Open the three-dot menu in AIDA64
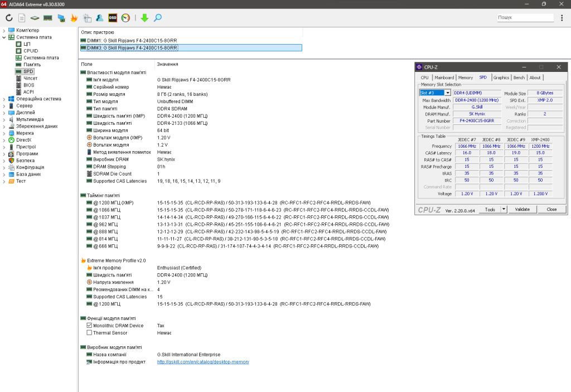 (x=562, y=17)
